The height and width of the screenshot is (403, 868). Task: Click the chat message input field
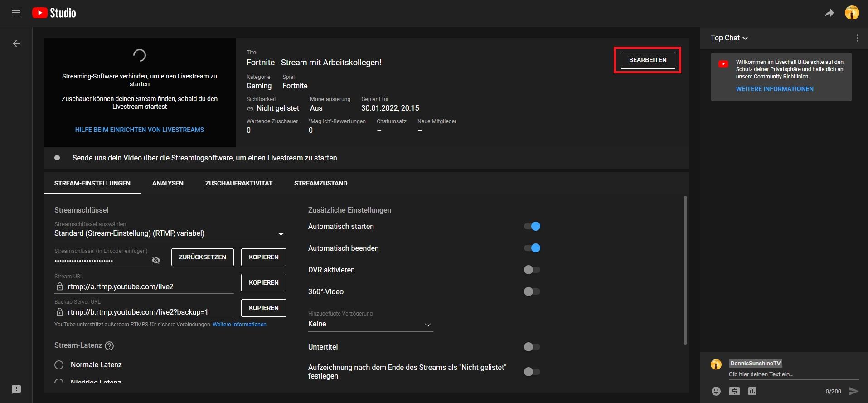[x=794, y=374]
